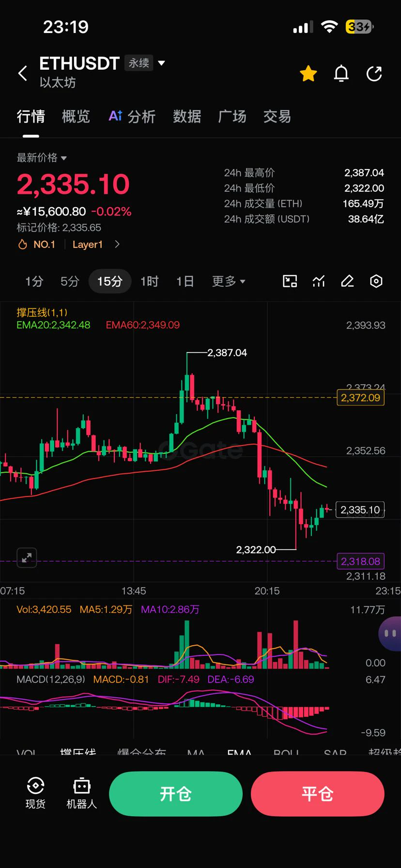Tap the 2,318.08 support price label
This screenshot has width=401, height=868.
360,561
